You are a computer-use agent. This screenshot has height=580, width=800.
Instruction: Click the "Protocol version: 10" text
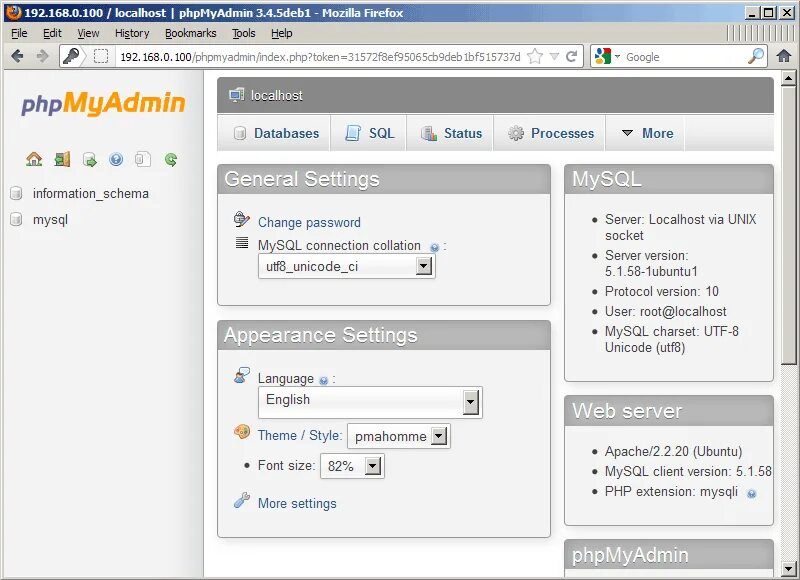point(661,291)
